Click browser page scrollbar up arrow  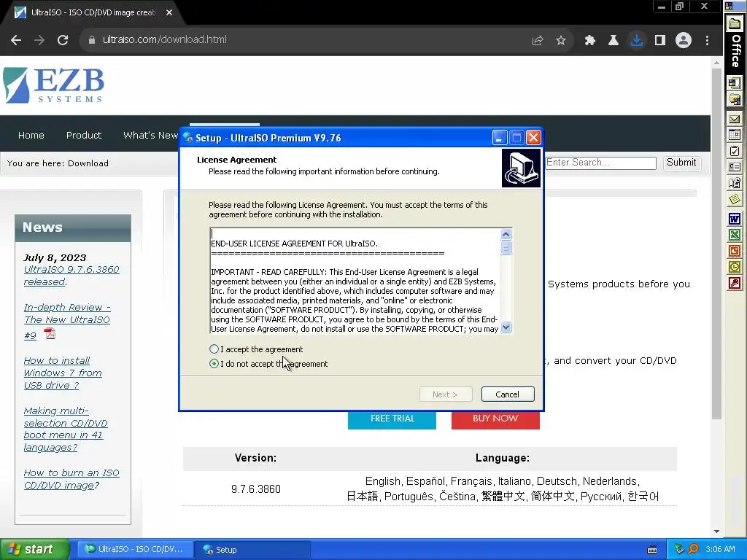(x=716, y=63)
